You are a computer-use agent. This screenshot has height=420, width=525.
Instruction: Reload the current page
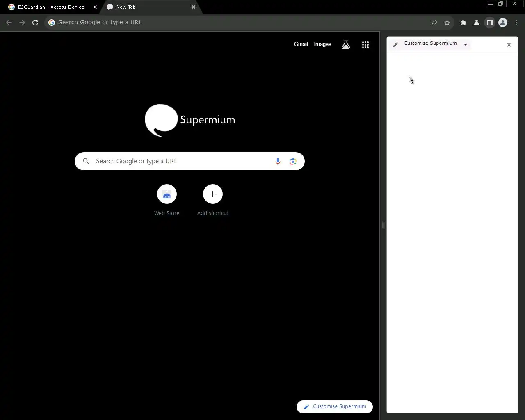tap(35, 23)
